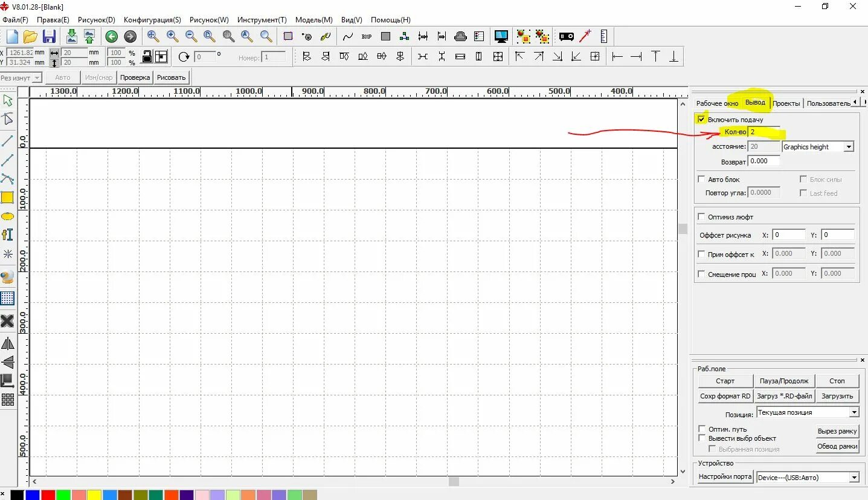Click the Кол-во input field
This screenshot has width=868, height=500.
[764, 132]
